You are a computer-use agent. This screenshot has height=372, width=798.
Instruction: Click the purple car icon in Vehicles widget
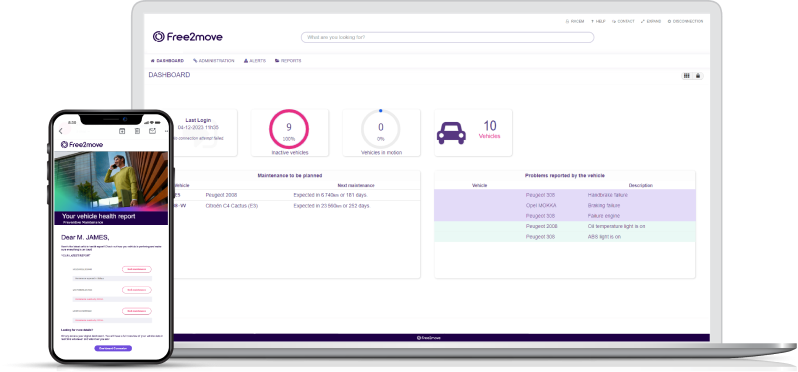451,133
